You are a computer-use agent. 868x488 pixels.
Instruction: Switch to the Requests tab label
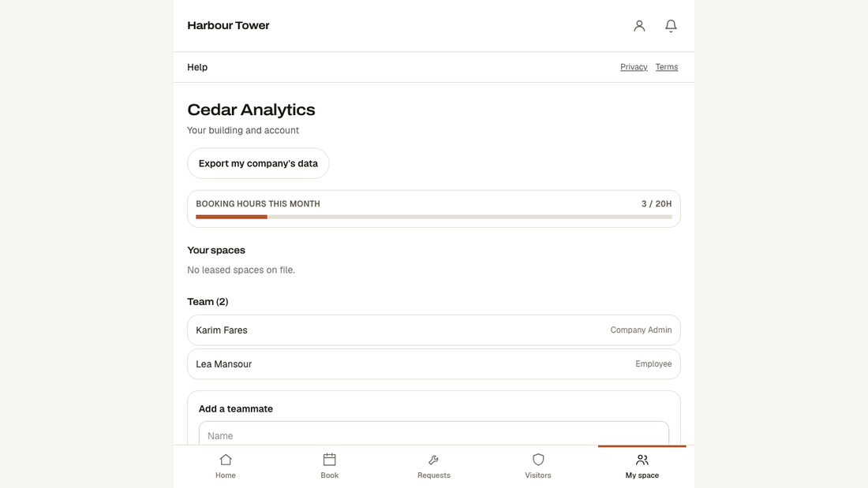tap(433, 475)
